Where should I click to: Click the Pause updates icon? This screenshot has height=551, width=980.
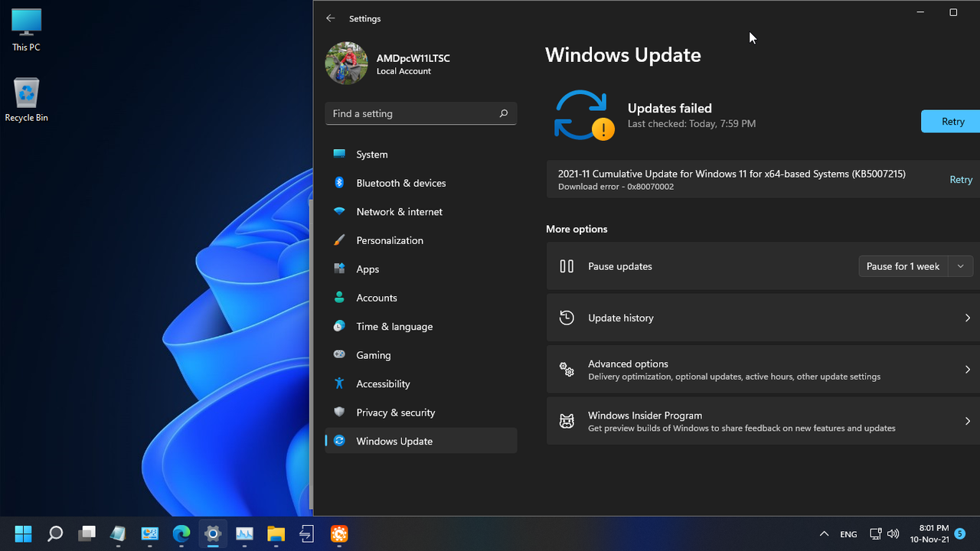[567, 266]
